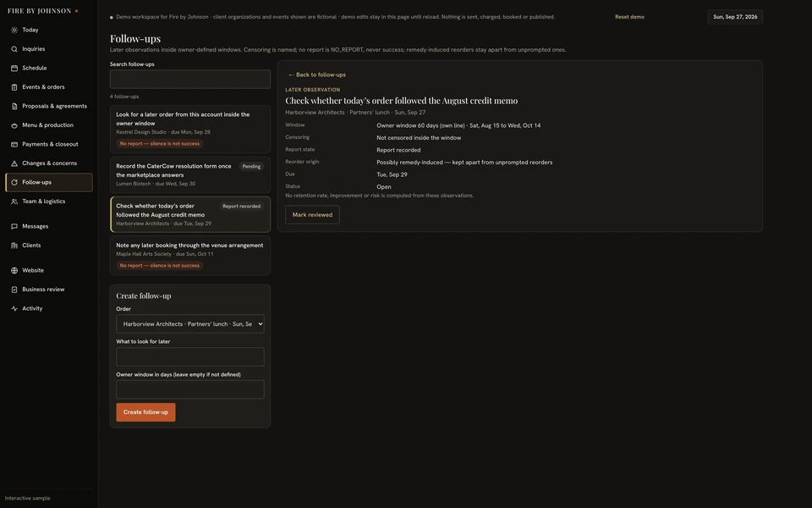Focus the Search follow-ups field
Screen dimensions: 812x508
(190, 80)
